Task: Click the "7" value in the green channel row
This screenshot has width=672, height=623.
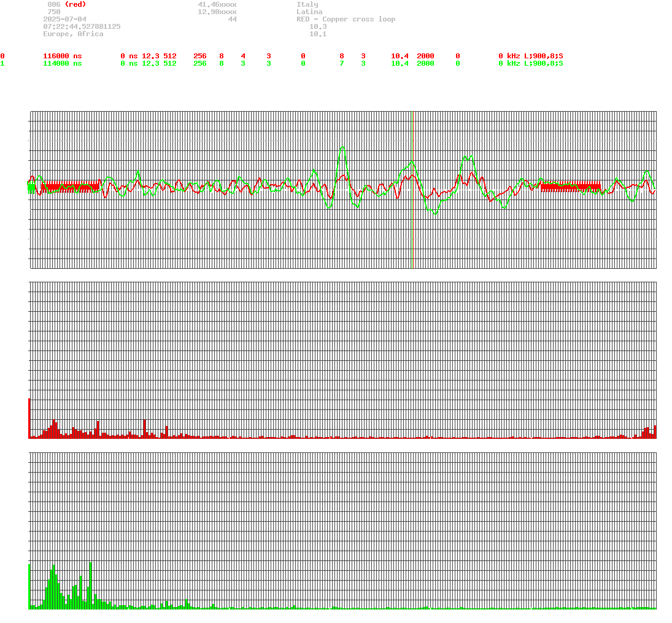Action: coord(342,63)
